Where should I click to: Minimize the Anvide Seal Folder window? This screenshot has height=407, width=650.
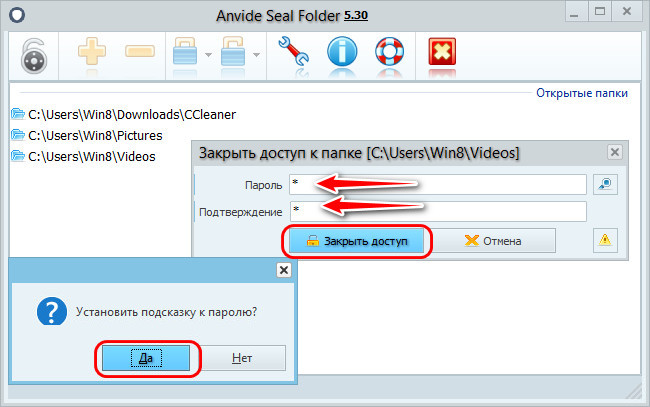[575, 14]
